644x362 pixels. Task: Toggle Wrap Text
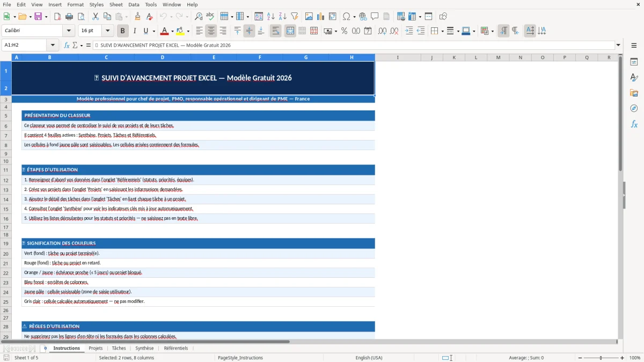276,31
